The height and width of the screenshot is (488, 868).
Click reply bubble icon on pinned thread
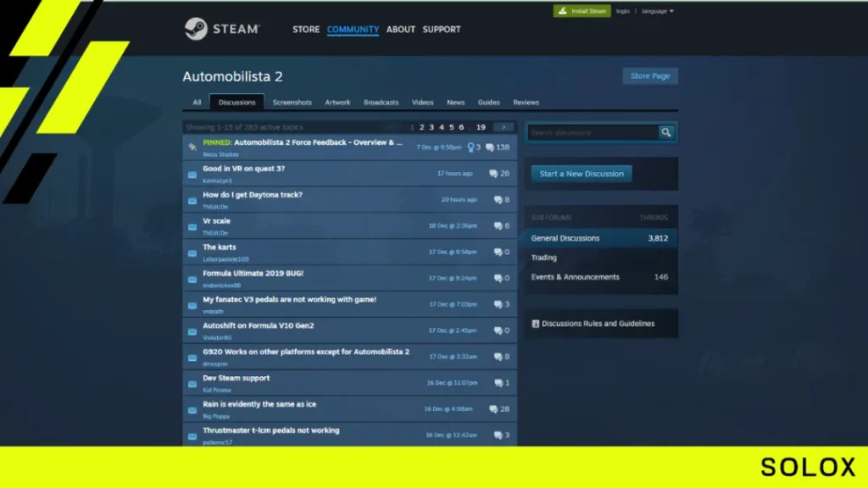click(x=490, y=147)
